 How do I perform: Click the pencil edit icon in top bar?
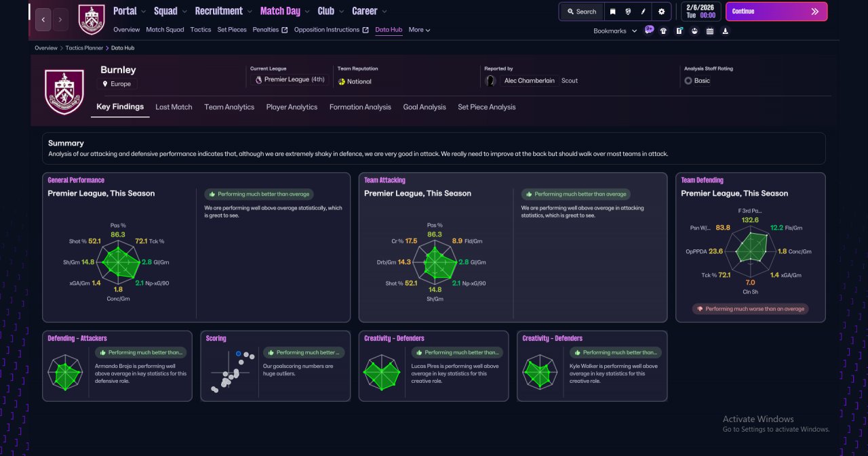coord(644,12)
